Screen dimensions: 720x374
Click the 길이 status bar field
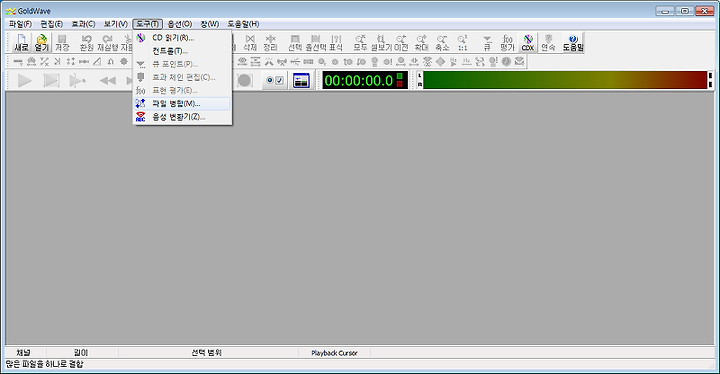pyautogui.click(x=82, y=353)
